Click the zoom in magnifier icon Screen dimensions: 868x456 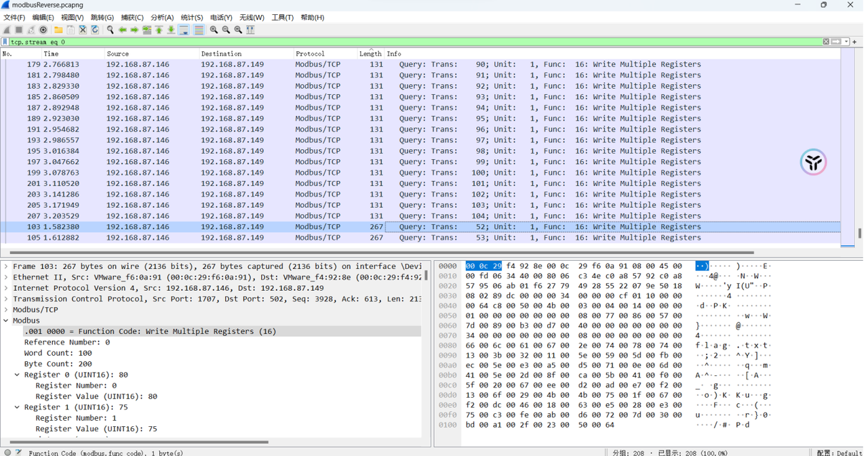pyautogui.click(x=214, y=30)
